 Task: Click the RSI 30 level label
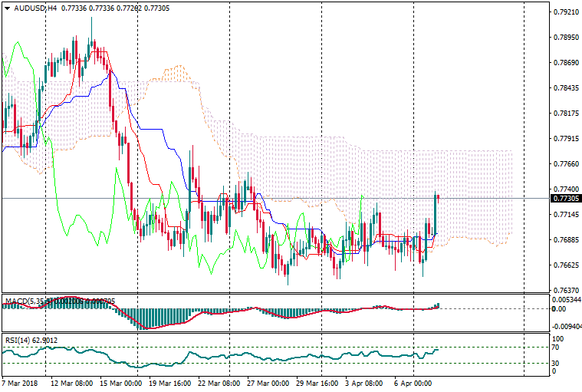tap(557, 363)
